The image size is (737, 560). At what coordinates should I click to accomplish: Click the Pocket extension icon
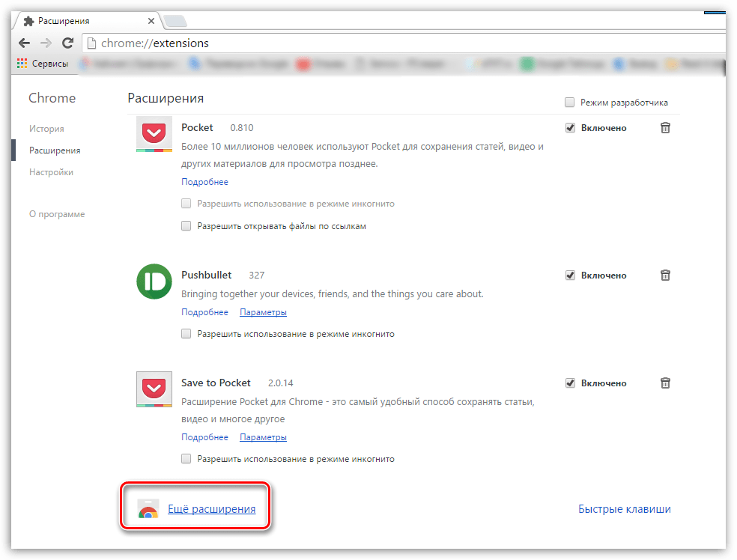154,134
